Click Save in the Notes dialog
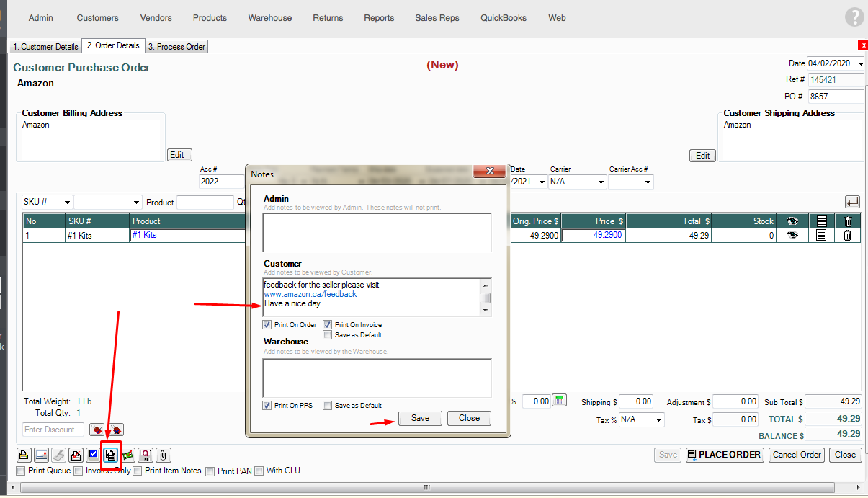 pos(420,418)
